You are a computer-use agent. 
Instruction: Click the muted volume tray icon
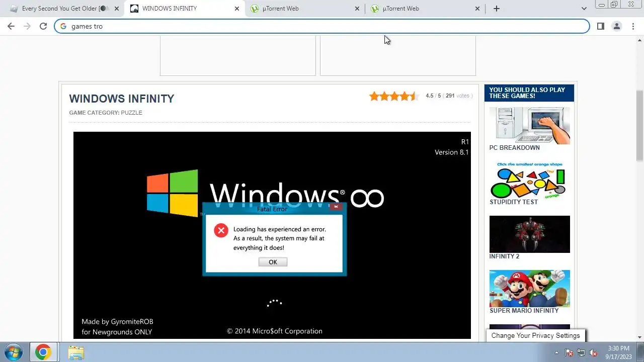pos(593,352)
